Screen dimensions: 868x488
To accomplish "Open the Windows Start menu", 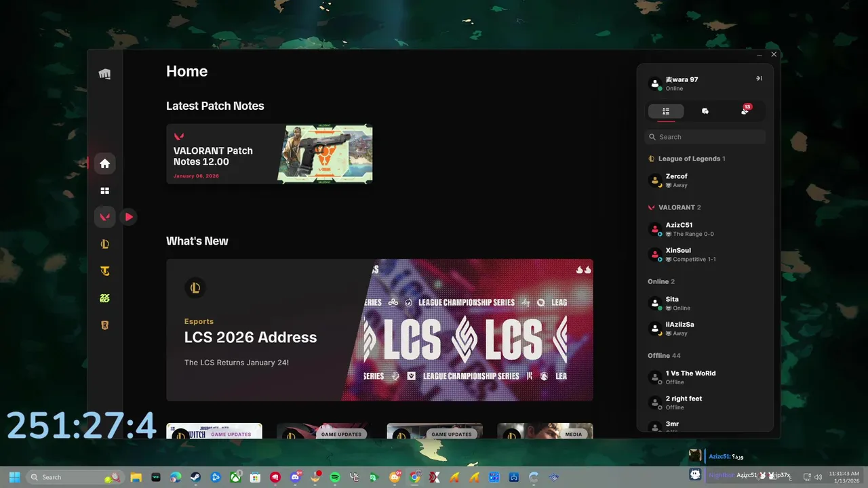I will tap(14, 477).
